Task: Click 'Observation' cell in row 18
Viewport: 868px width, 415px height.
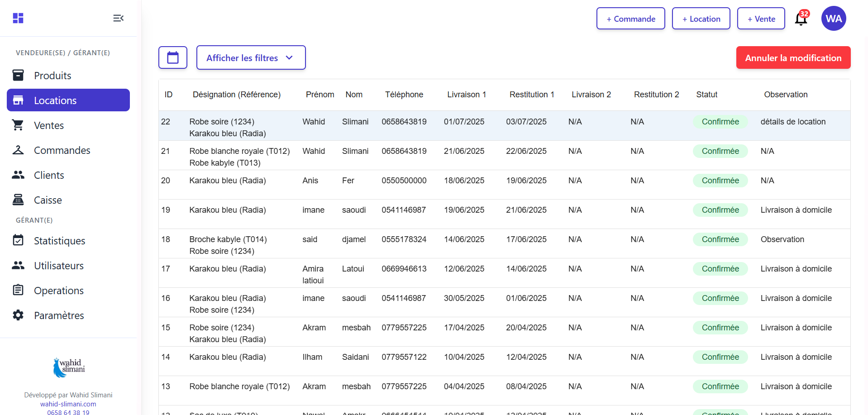Action: tap(782, 239)
